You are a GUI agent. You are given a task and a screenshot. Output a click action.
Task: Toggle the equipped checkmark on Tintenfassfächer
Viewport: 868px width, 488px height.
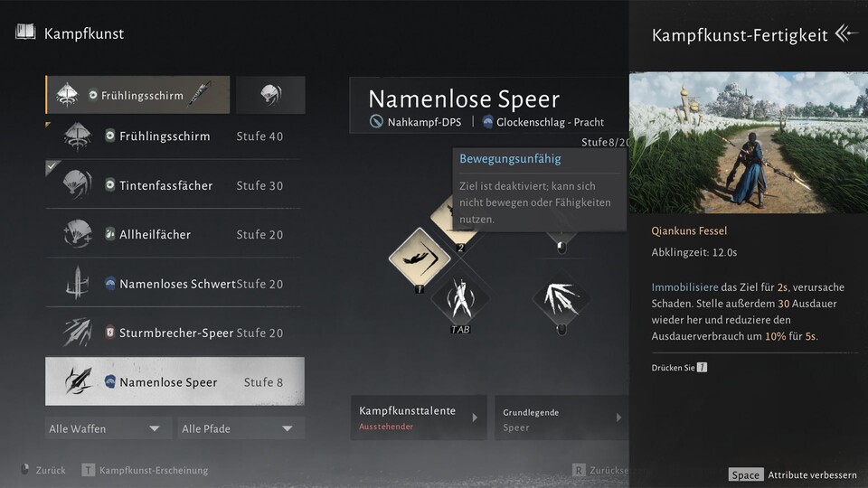pos(52,167)
